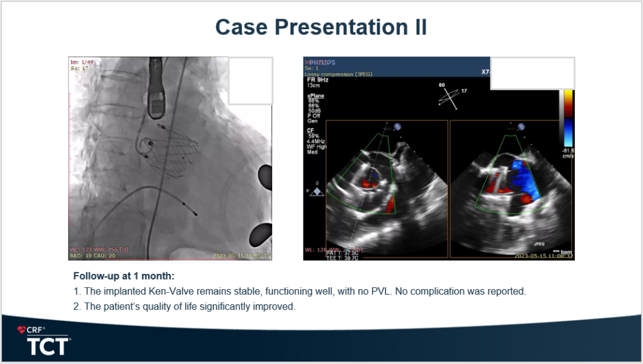Click the Ken-Valve remains stable bullet text

(299, 292)
